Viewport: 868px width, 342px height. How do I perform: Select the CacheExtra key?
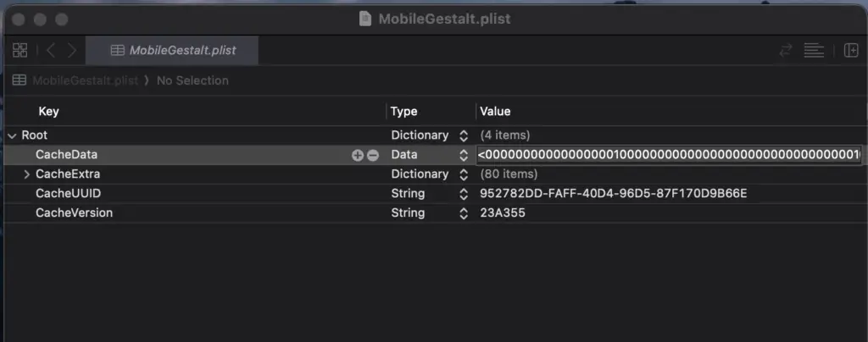(x=68, y=174)
